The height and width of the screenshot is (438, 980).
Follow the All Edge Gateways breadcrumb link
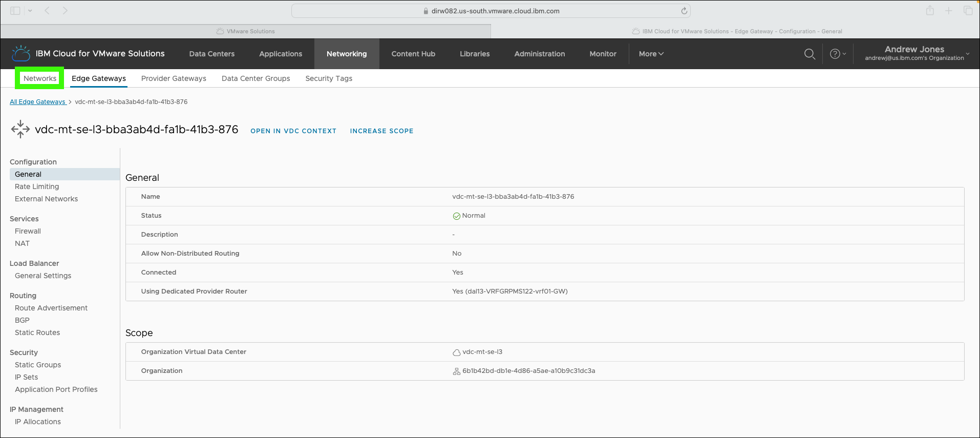coord(37,102)
